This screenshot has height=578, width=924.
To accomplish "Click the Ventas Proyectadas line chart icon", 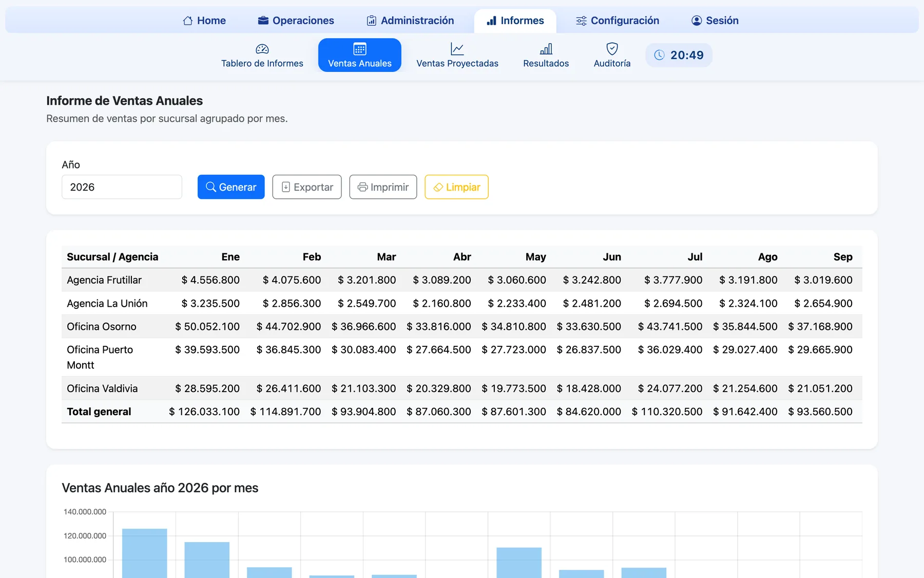I will pos(457,49).
